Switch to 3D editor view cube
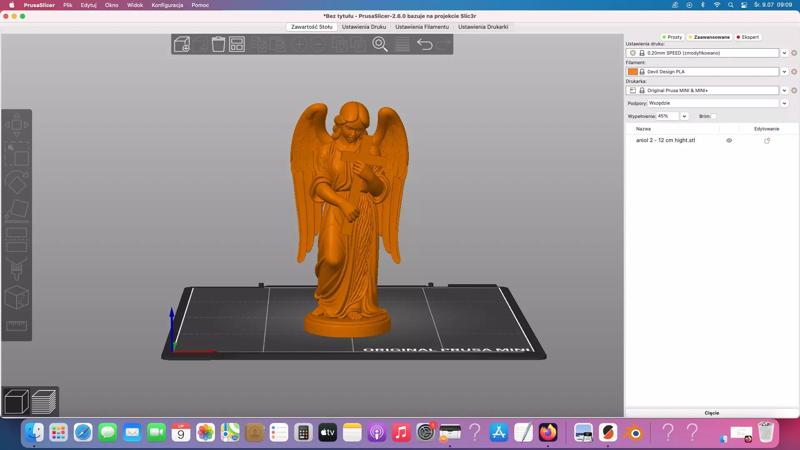The width and height of the screenshot is (800, 450). point(16,402)
